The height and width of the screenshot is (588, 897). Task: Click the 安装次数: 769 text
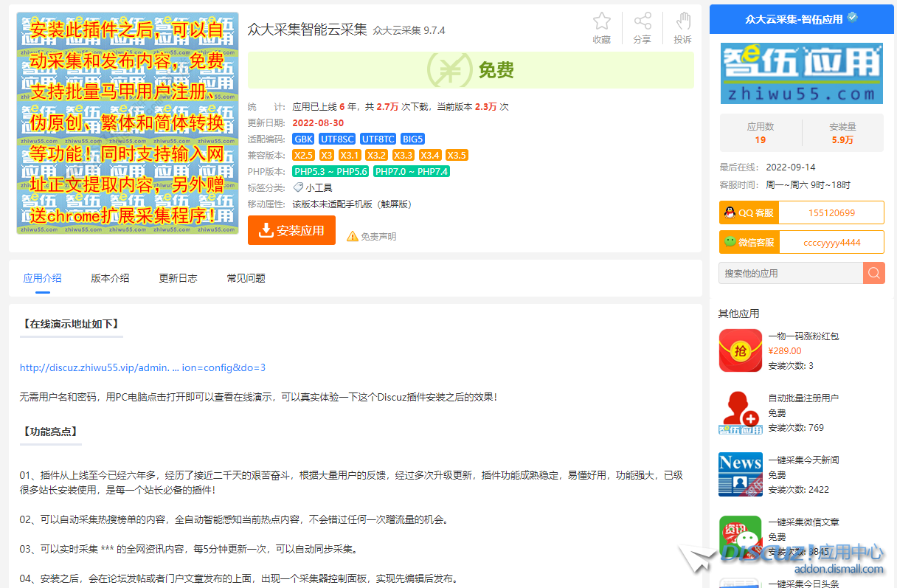click(x=796, y=428)
